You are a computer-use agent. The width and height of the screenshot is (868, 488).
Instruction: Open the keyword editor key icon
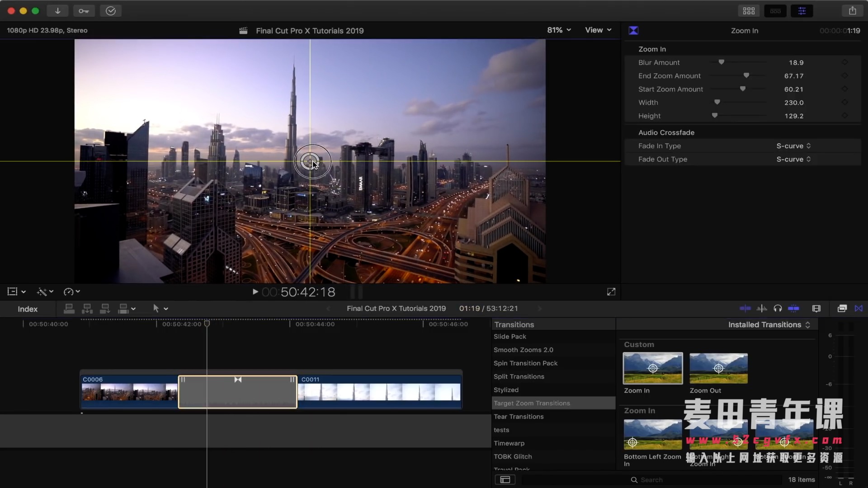[x=84, y=11]
